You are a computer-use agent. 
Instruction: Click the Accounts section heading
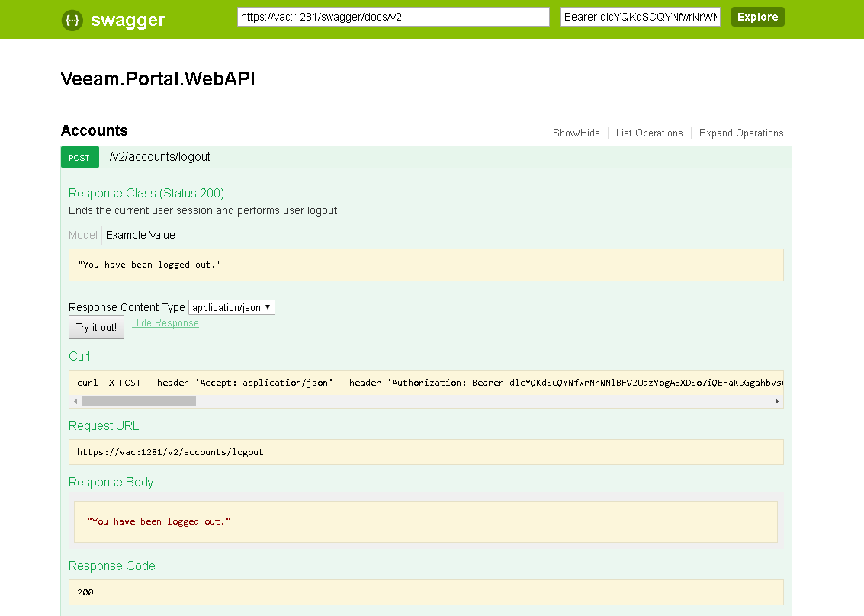94,130
